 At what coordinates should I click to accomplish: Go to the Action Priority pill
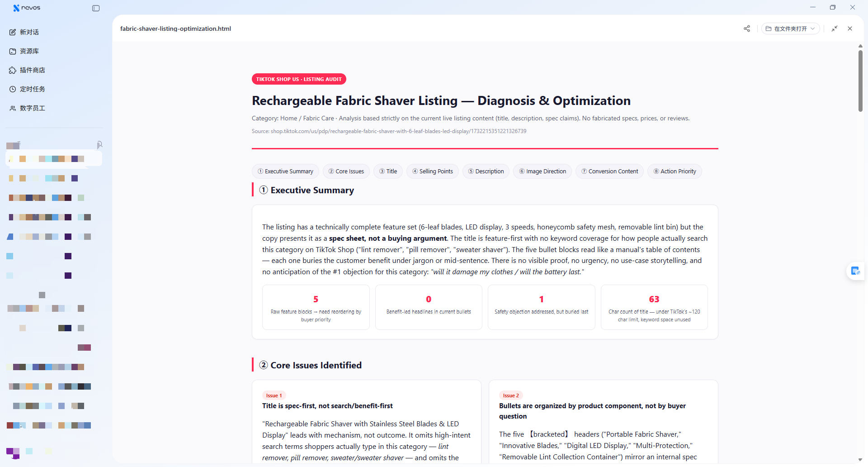(x=675, y=172)
